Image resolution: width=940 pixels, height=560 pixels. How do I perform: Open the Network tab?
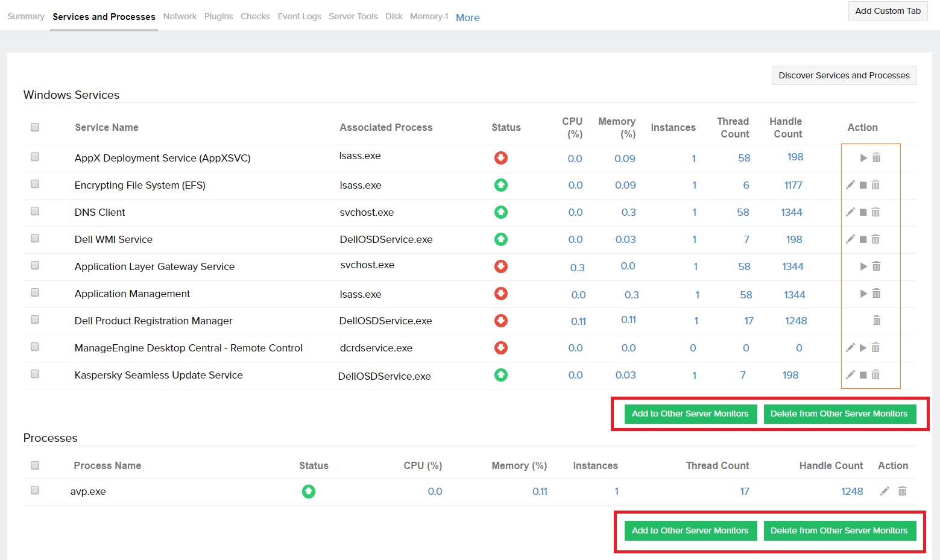click(180, 16)
